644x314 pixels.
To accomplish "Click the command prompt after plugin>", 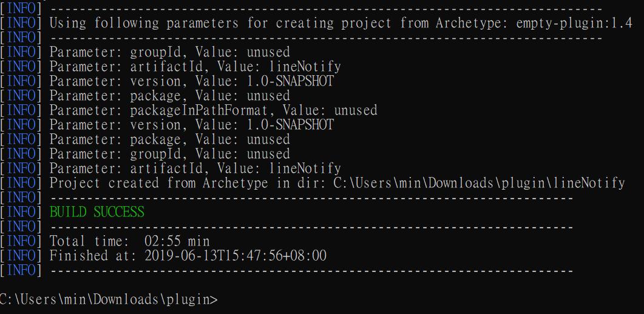I will [x=224, y=299].
